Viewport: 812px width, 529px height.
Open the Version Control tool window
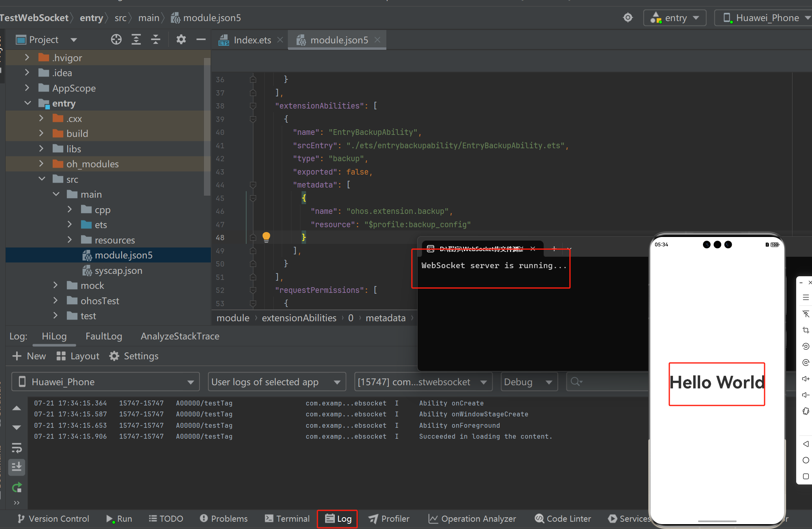54,518
